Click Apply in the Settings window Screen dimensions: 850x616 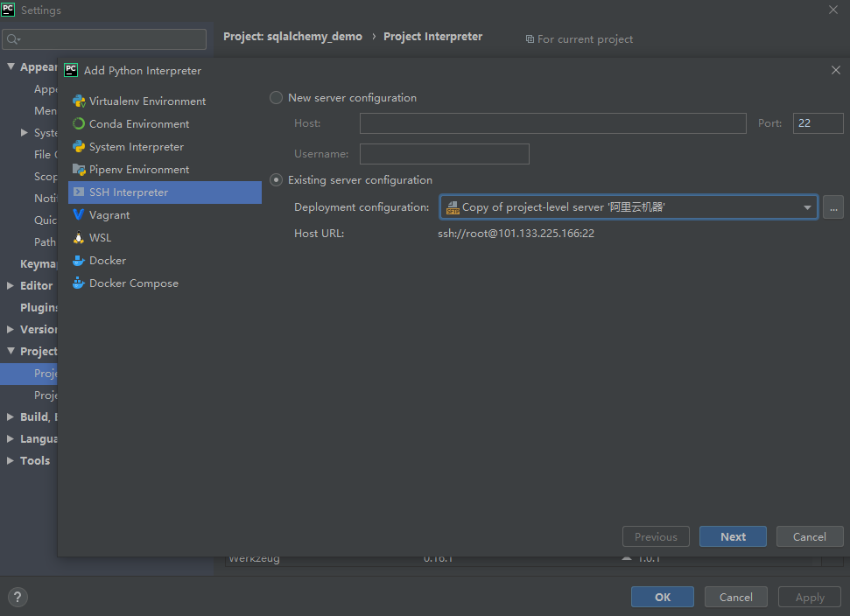click(x=810, y=597)
